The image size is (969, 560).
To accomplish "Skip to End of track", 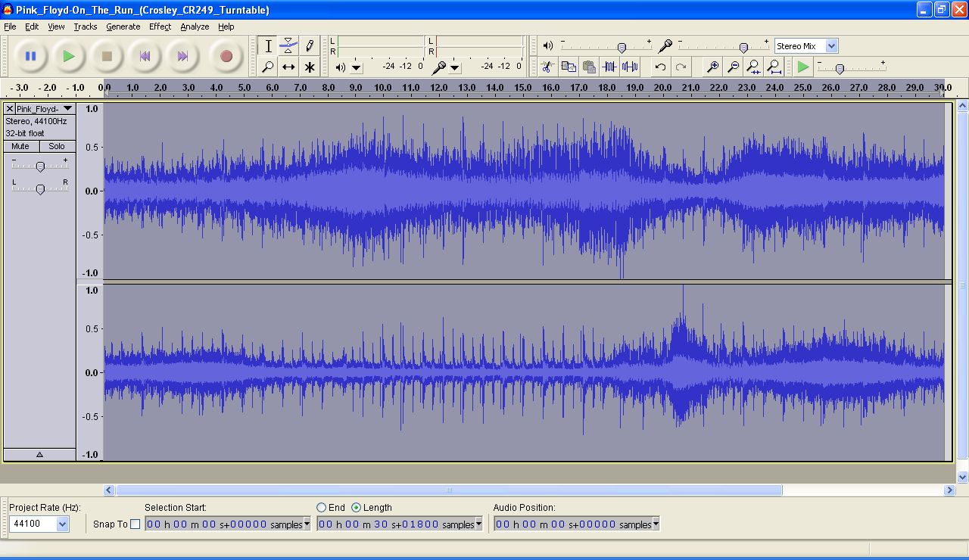I will 182,56.
